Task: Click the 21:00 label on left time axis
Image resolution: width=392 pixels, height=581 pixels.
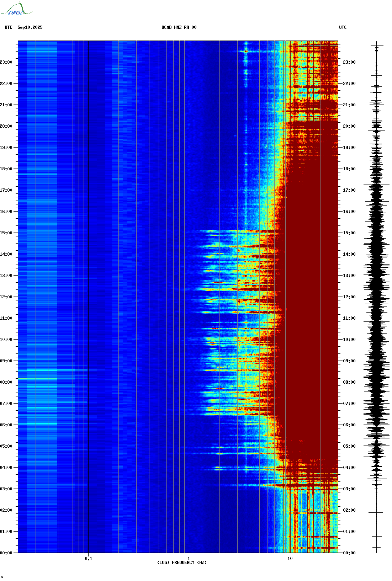Action: point(6,105)
